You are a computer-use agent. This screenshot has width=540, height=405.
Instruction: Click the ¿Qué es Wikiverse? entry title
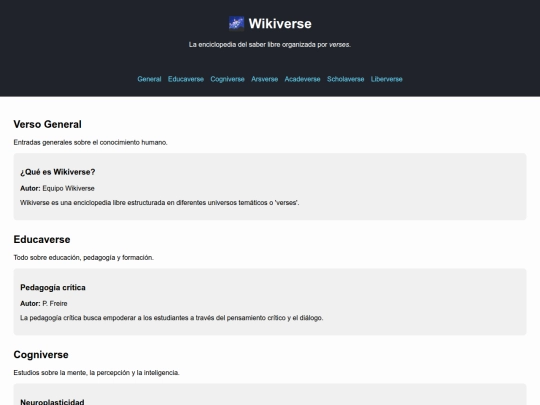58,172
